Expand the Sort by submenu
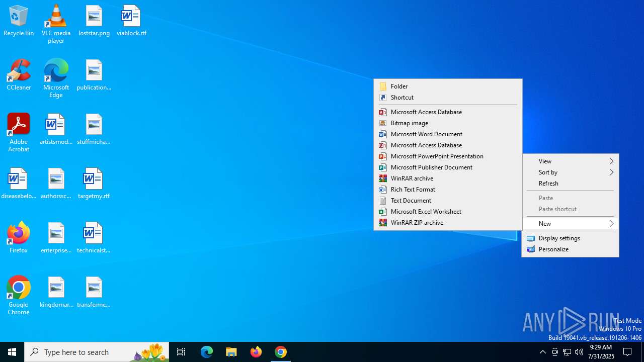Screen dimensions: 644x362 tap(570, 172)
